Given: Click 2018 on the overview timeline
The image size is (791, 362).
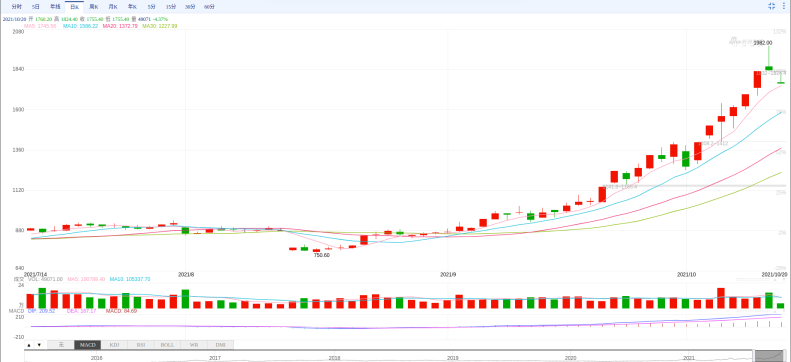Looking at the screenshot, I should pyautogui.click(x=334, y=358).
